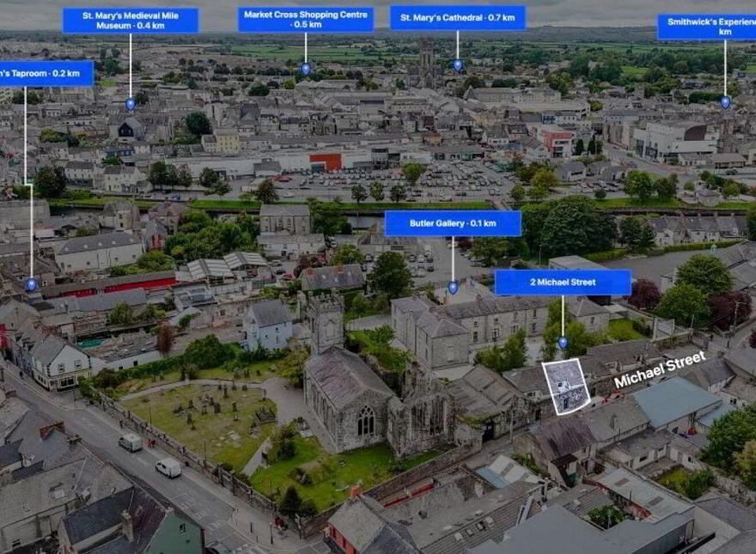
Task: Click the 2 Michael Street label
Action: pyautogui.click(x=563, y=282)
